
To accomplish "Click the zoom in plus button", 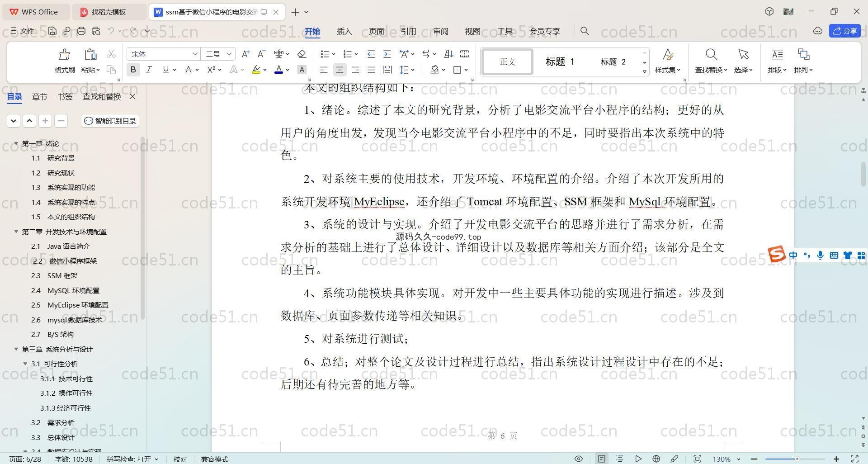I will point(836,459).
